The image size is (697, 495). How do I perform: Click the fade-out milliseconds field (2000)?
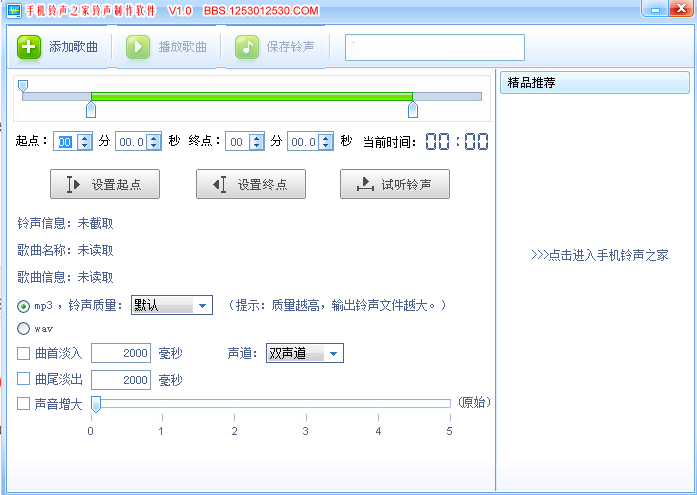[121, 380]
